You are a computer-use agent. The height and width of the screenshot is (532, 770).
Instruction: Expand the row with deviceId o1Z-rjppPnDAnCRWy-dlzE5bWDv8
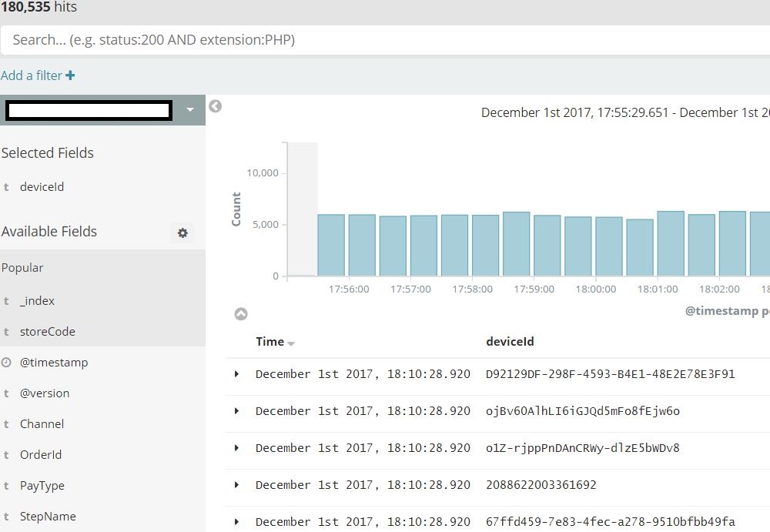pyautogui.click(x=236, y=448)
